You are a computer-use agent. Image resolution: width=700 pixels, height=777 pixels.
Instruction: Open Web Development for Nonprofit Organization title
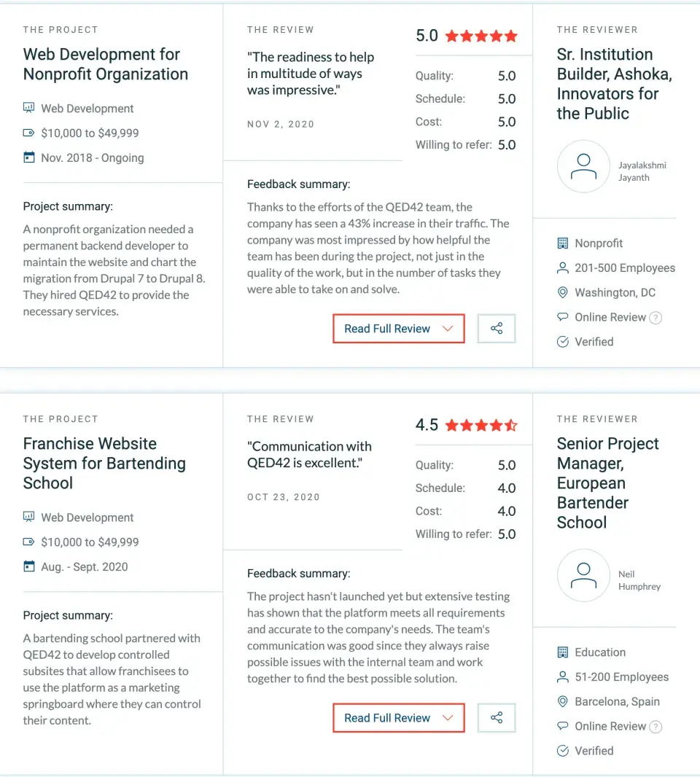[x=106, y=64]
